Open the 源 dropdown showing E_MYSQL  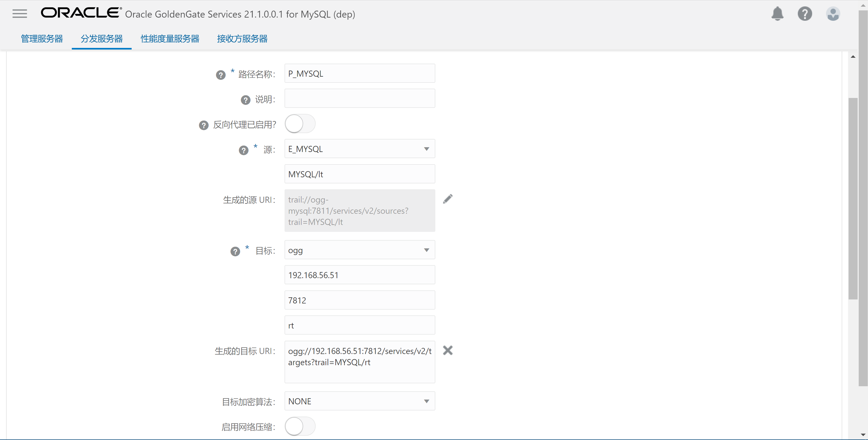pyautogui.click(x=360, y=149)
